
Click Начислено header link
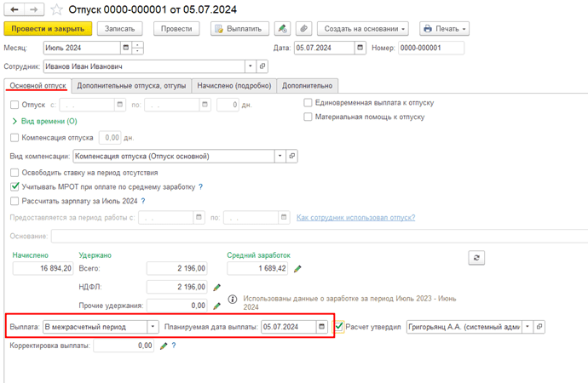point(31,255)
